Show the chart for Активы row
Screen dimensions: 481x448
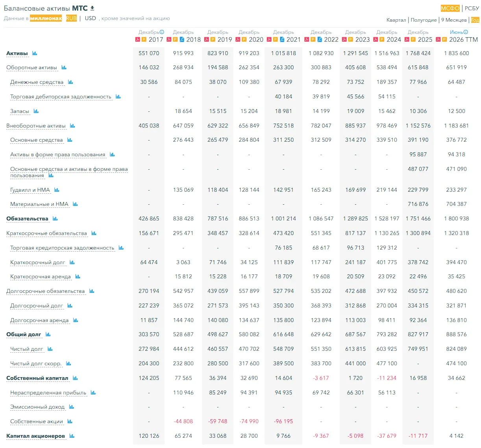click(x=35, y=53)
